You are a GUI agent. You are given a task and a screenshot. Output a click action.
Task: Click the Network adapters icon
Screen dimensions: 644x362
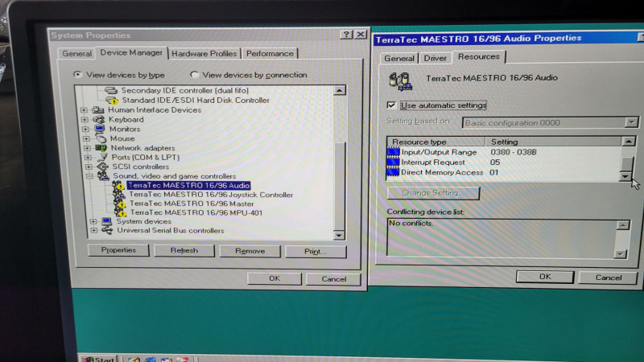pos(101,148)
